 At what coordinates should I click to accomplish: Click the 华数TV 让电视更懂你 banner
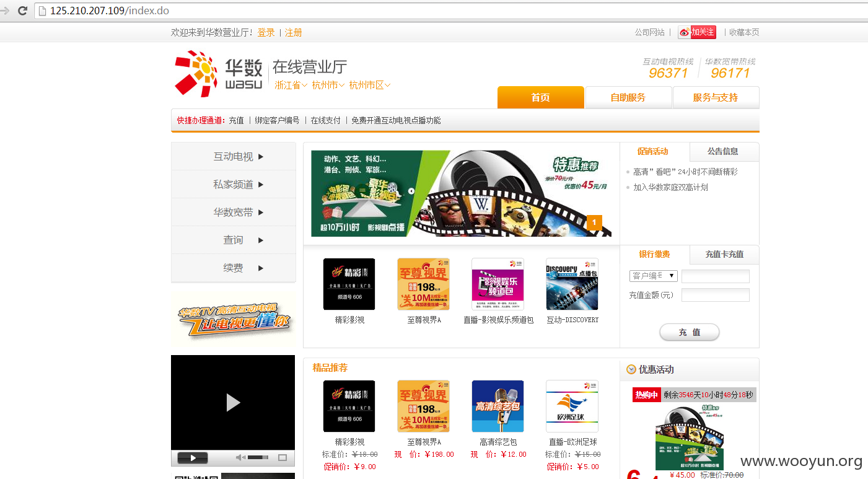click(x=233, y=320)
